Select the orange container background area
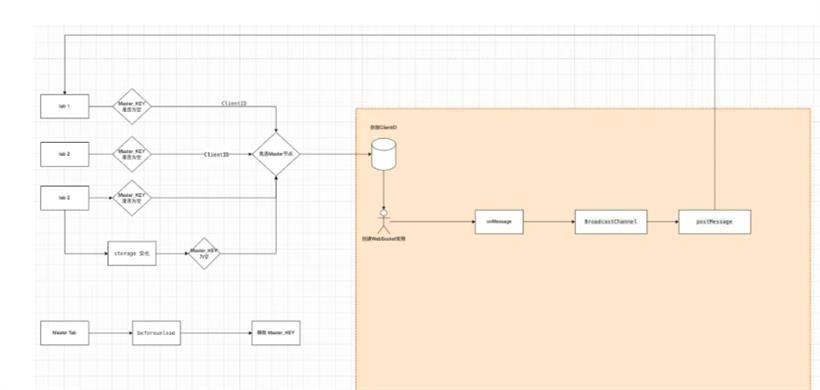820x390 pixels. pyautogui.click(x=583, y=314)
